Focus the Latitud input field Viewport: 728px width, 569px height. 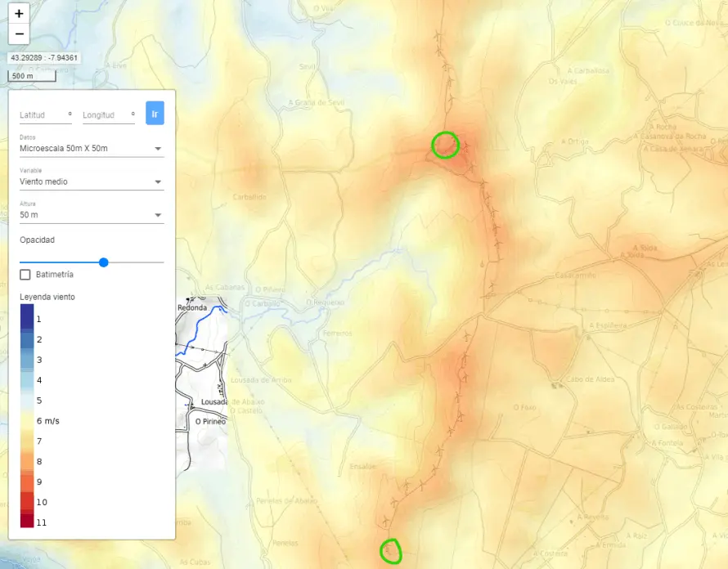[x=44, y=115]
